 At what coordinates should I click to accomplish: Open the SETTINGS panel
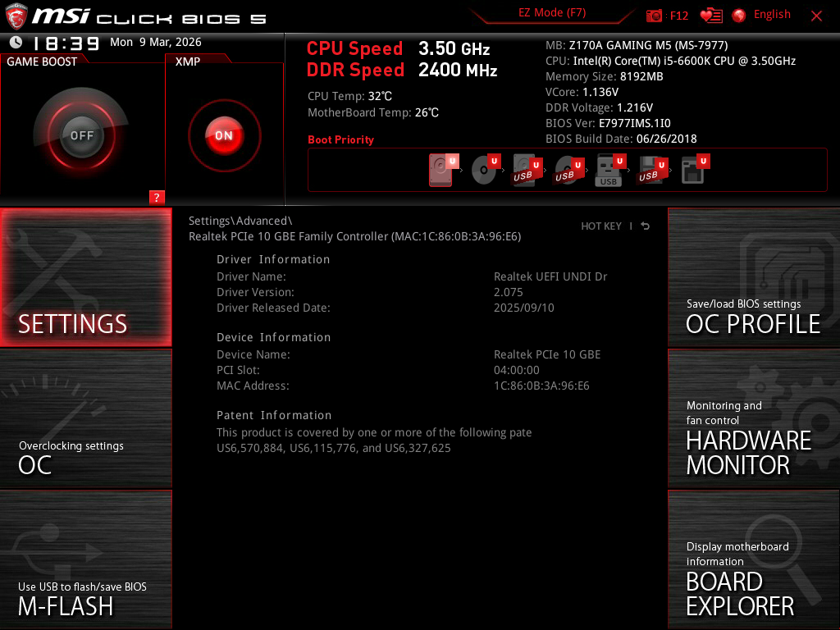[85, 277]
